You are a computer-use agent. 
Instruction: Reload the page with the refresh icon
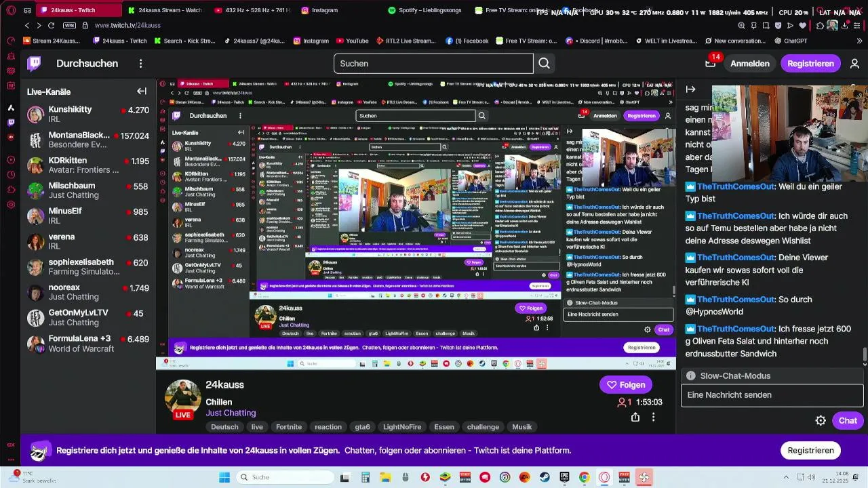click(x=51, y=25)
